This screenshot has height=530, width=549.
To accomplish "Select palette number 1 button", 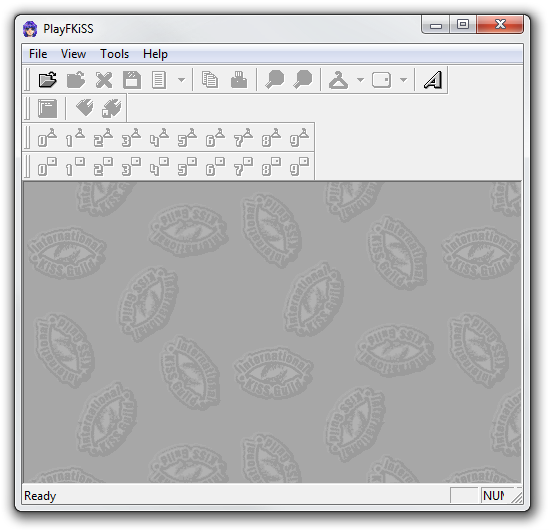I will (75, 167).
